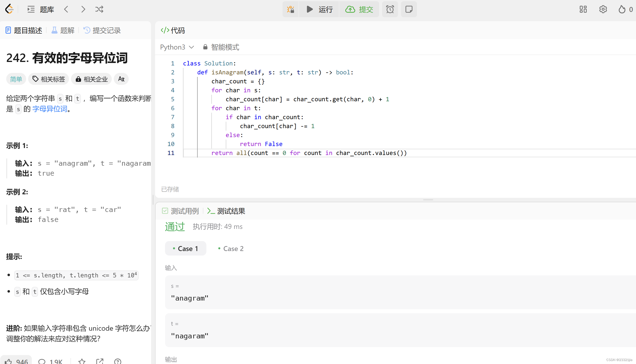This screenshot has height=364, width=636.
Task: Click the problem title 242. 有效的字母异位词
Action: pos(67,58)
